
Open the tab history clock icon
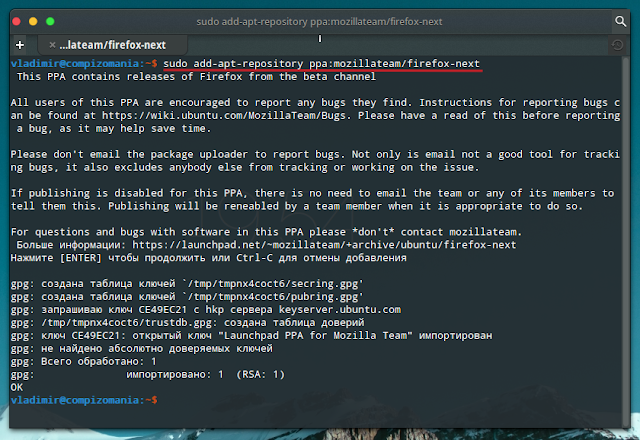pos(617,45)
